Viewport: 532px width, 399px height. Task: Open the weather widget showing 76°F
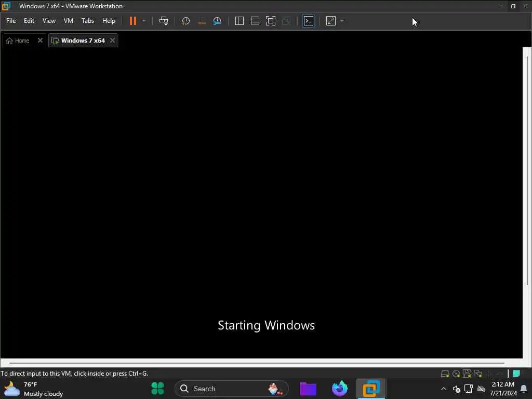click(x=33, y=389)
